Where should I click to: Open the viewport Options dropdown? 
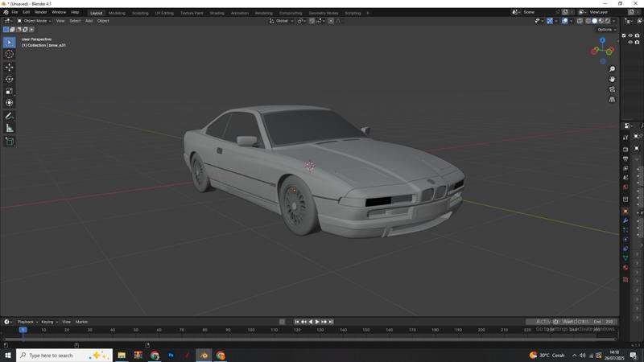tap(606, 30)
